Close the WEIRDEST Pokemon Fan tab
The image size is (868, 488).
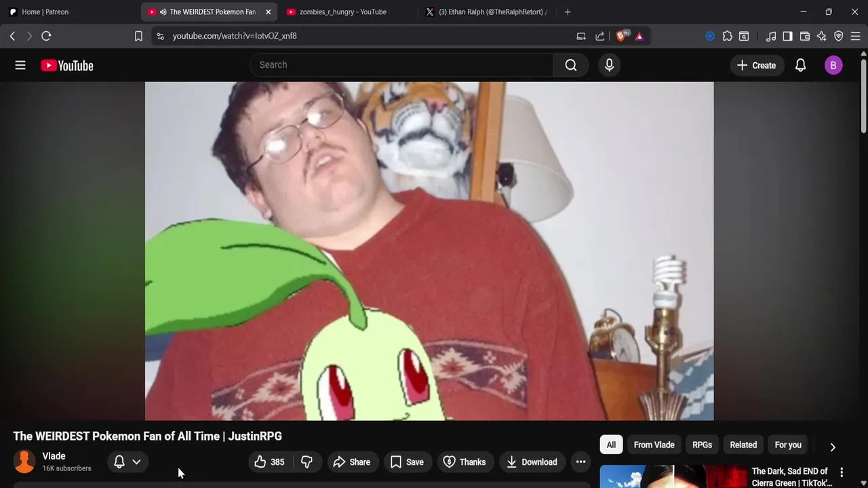[269, 12]
